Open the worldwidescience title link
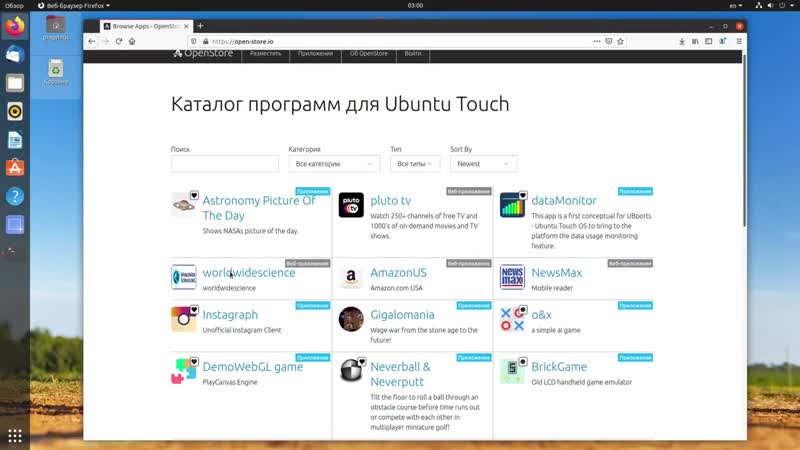This screenshot has width=800, height=450. tap(249, 273)
